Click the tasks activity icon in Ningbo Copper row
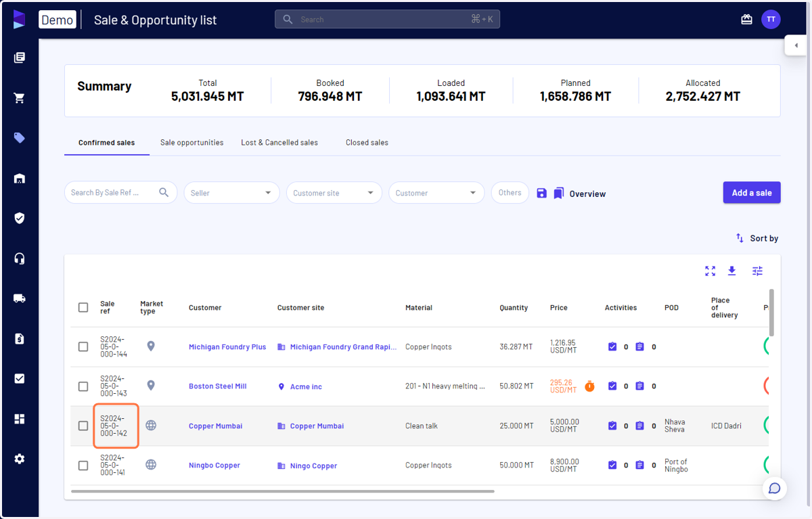Image resolution: width=812 pixels, height=519 pixels. [x=612, y=466]
